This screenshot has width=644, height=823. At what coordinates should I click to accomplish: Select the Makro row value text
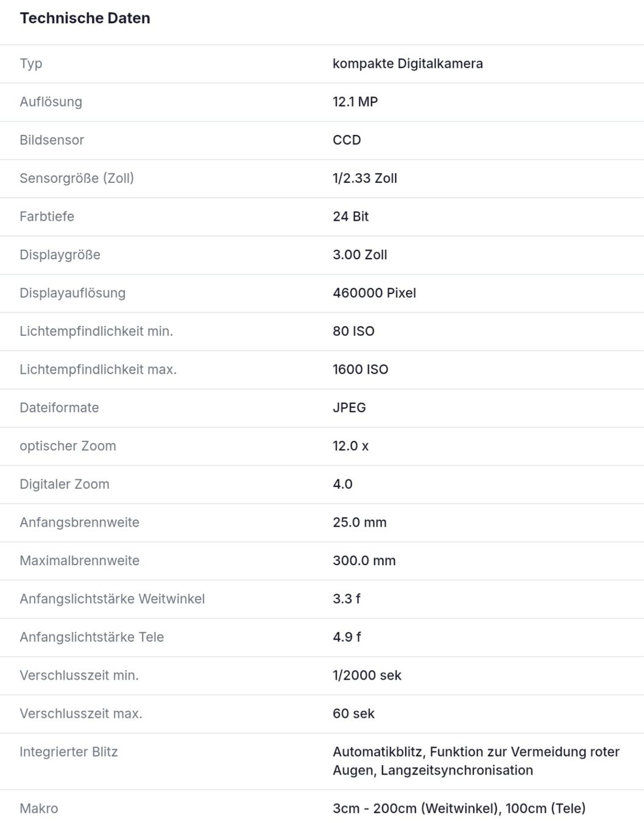coord(459,808)
